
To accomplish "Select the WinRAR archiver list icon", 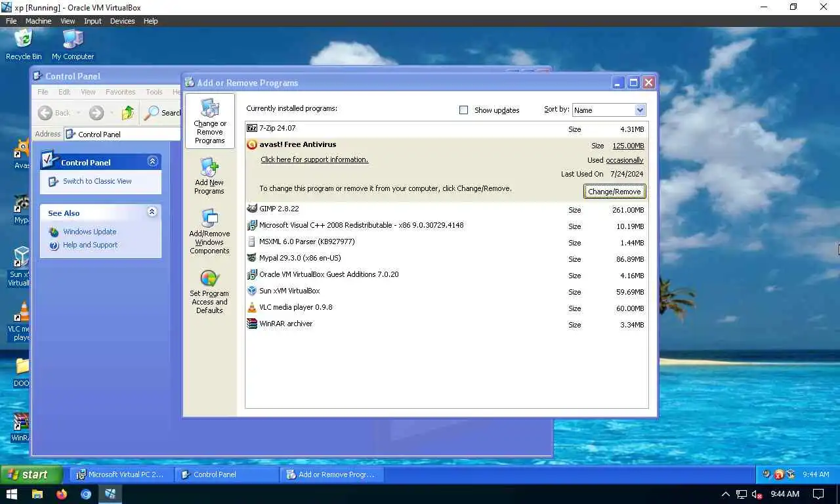I will pyautogui.click(x=252, y=324).
